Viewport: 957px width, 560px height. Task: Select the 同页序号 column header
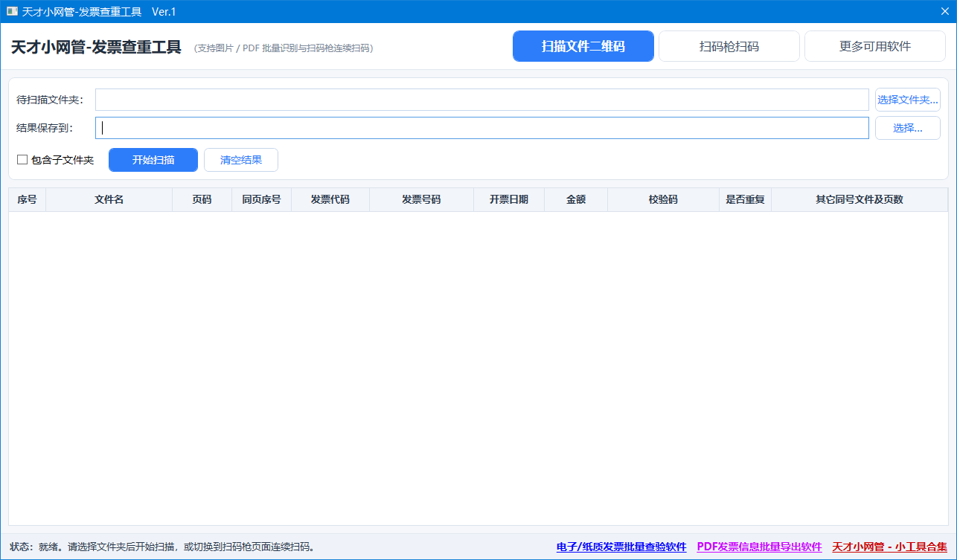point(262,200)
